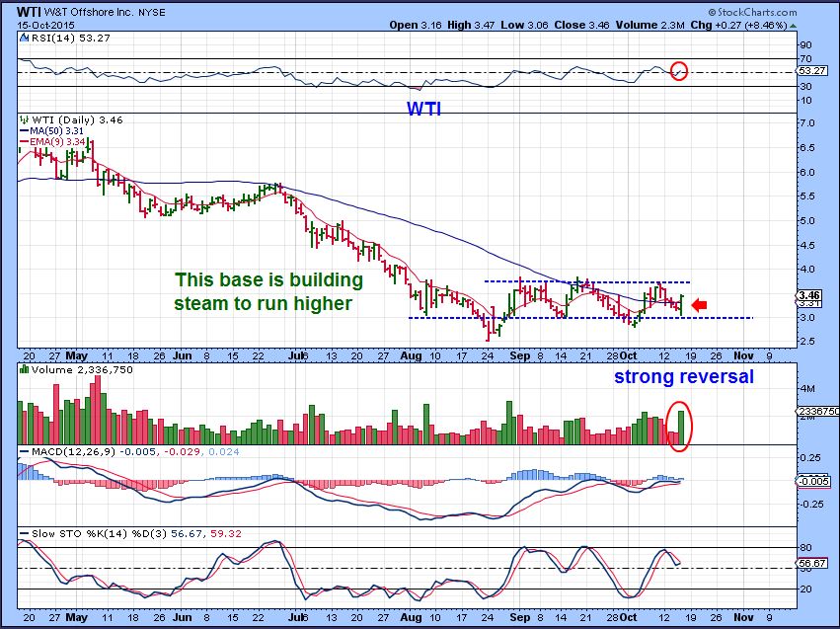Click the MACD(12,26,9) legend label

click(x=73, y=451)
